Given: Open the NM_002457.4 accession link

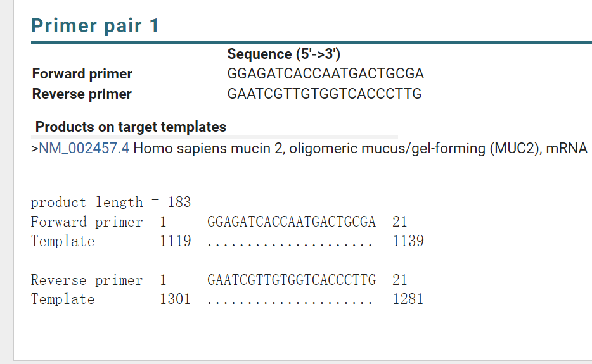Looking at the screenshot, I should tap(84, 148).
